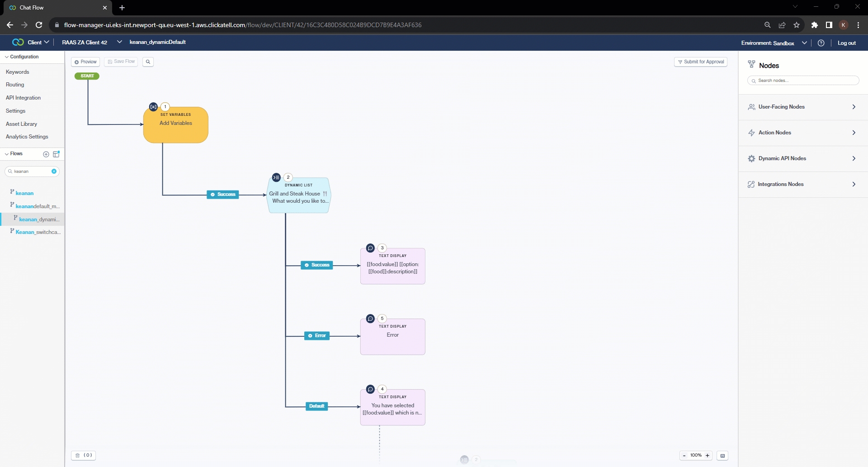Click the add new flow plus icon
The image size is (868, 467).
tap(46, 154)
